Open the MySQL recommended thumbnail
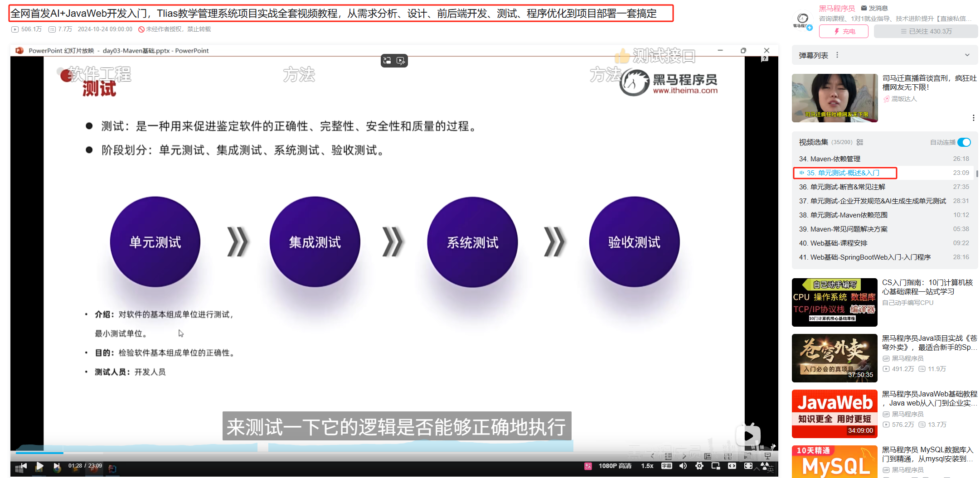This screenshot has height=478, width=980. [834, 462]
